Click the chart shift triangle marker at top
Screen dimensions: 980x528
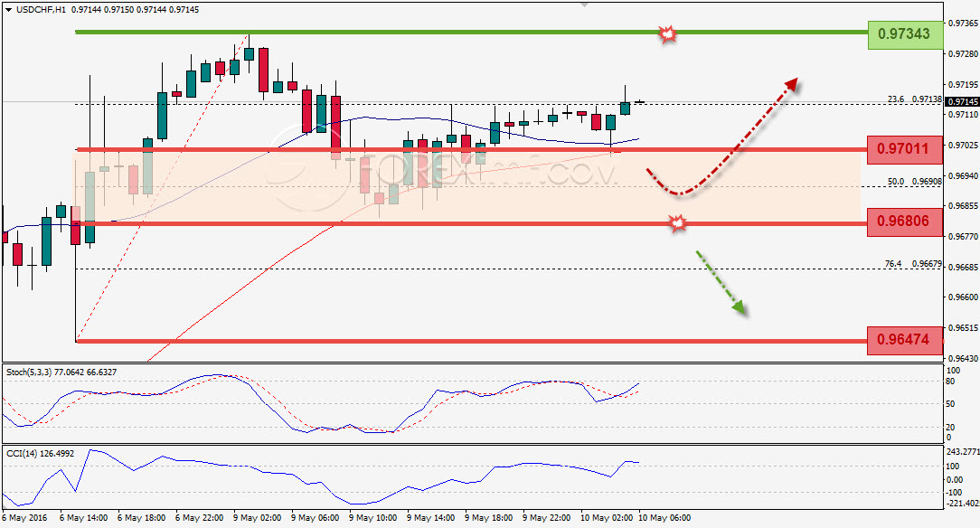[584, 4]
